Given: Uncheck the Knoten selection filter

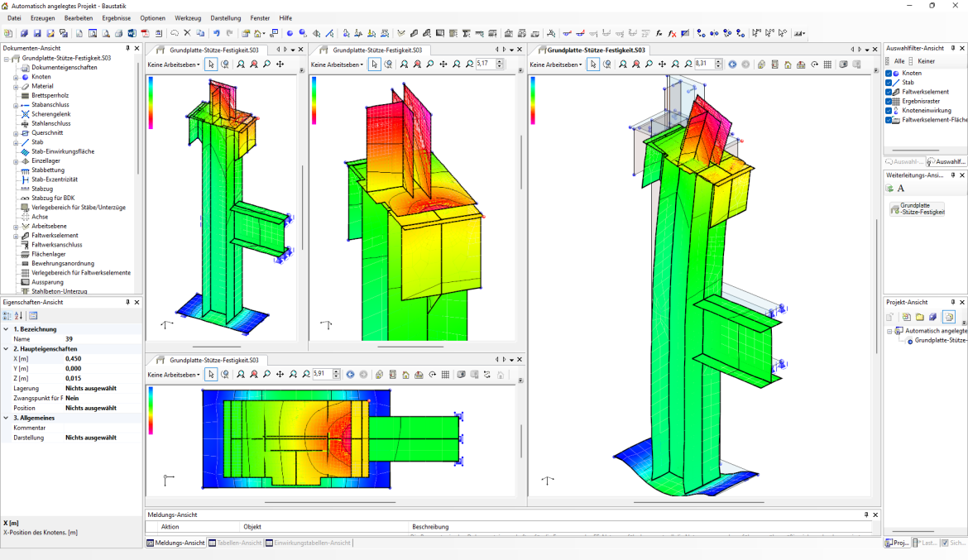Looking at the screenshot, I should pyautogui.click(x=889, y=74).
